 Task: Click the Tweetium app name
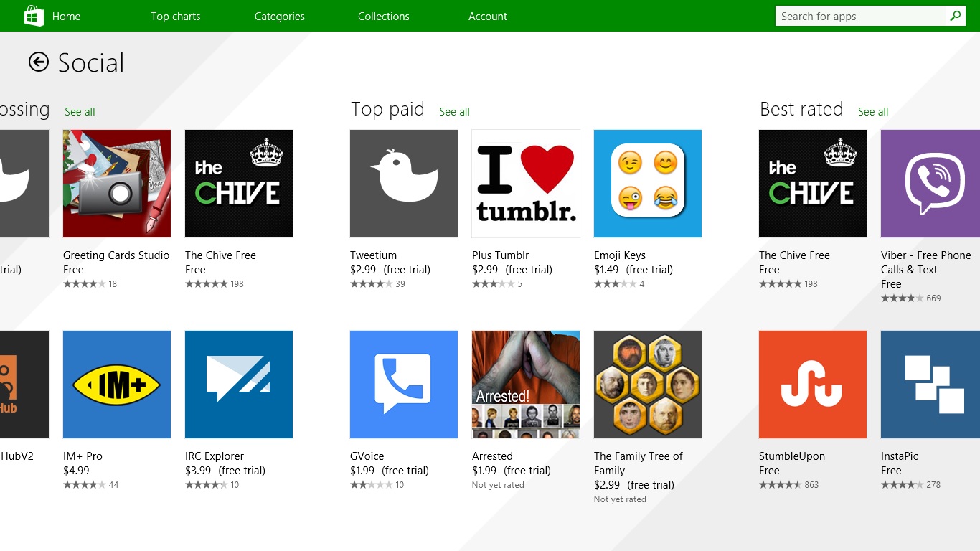(373, 255)
